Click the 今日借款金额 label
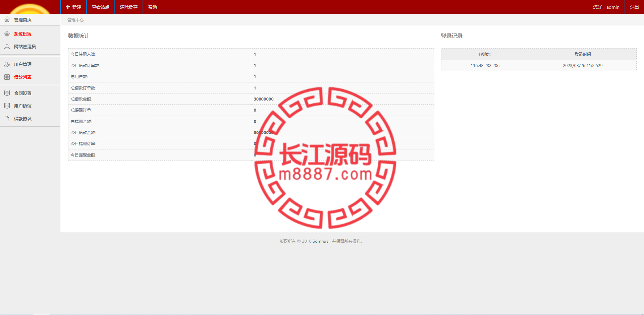Screen dimensions: 644x315 pos(84,133)
